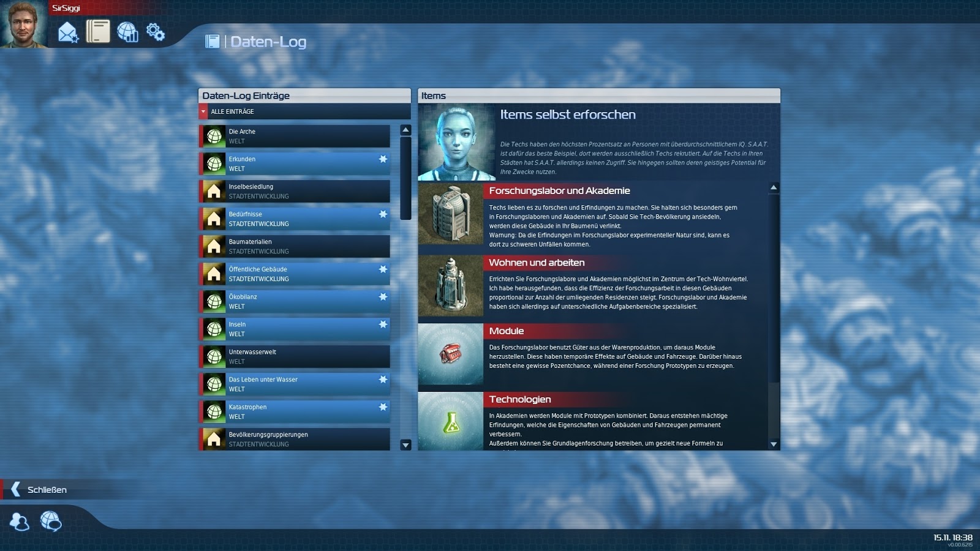Image resolution: width=980 pixels, height=551 pixels.
Task: Toggle the star marker on Erkunden
Action: point(383,159)
